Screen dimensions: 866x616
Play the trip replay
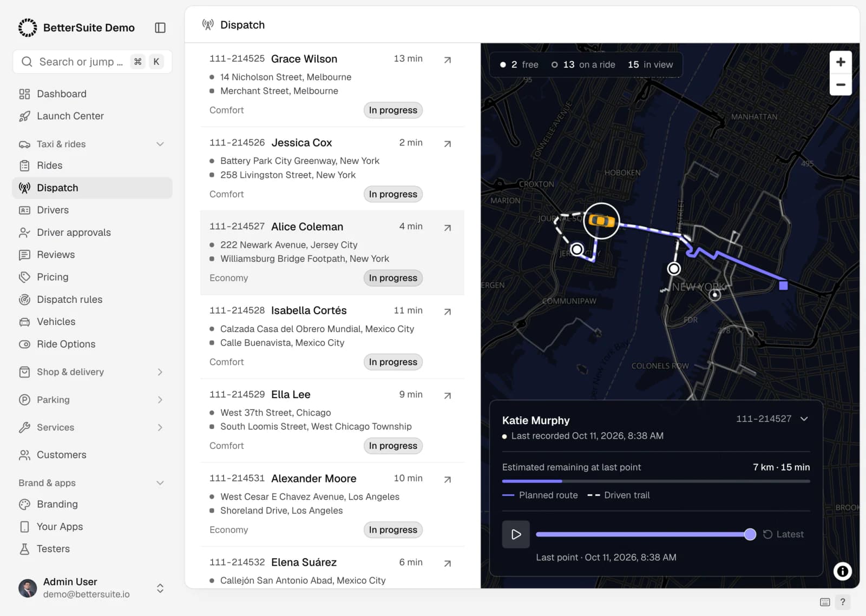click(516, 534)
